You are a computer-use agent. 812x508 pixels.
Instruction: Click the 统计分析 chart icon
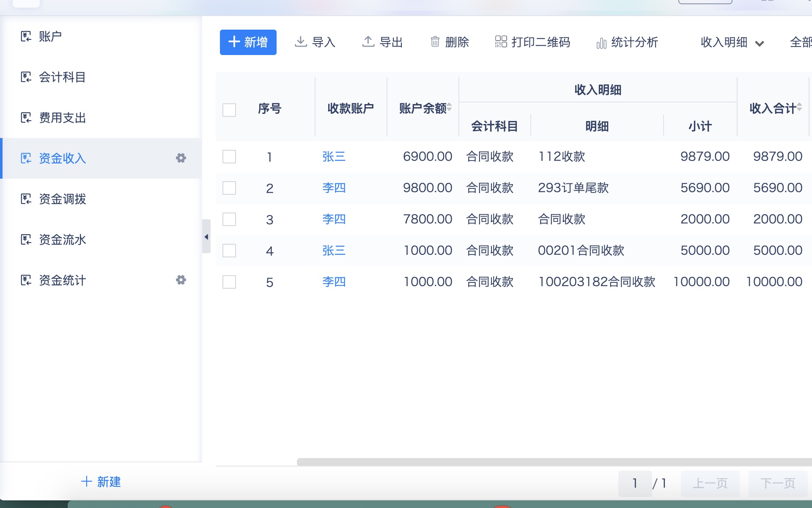pyautogui.click(x=601, y=43)
